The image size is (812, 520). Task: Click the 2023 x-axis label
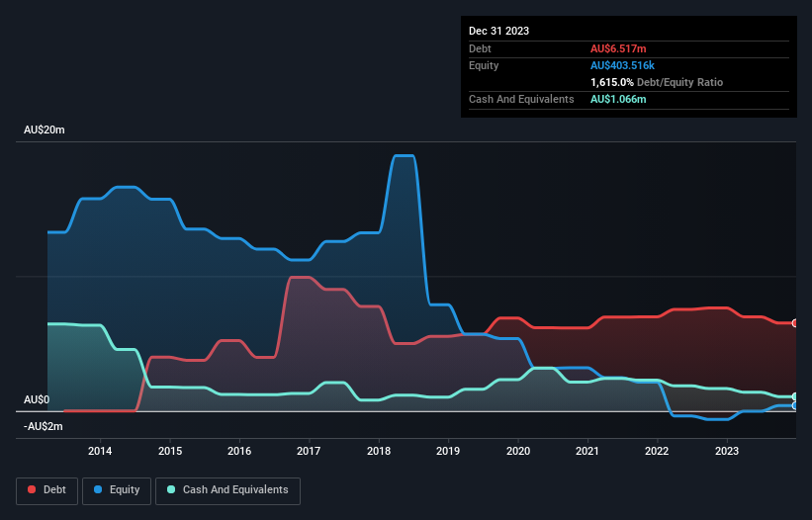[727, 451]
